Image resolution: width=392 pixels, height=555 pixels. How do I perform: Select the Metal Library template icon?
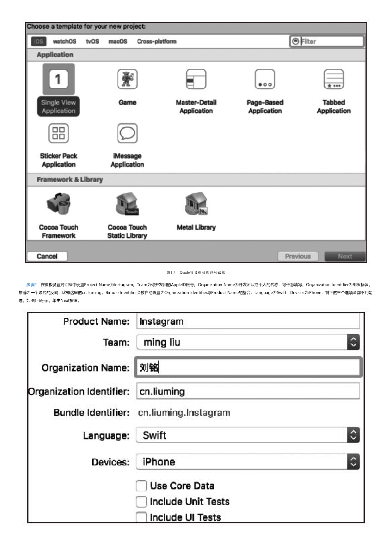point(196,204)
